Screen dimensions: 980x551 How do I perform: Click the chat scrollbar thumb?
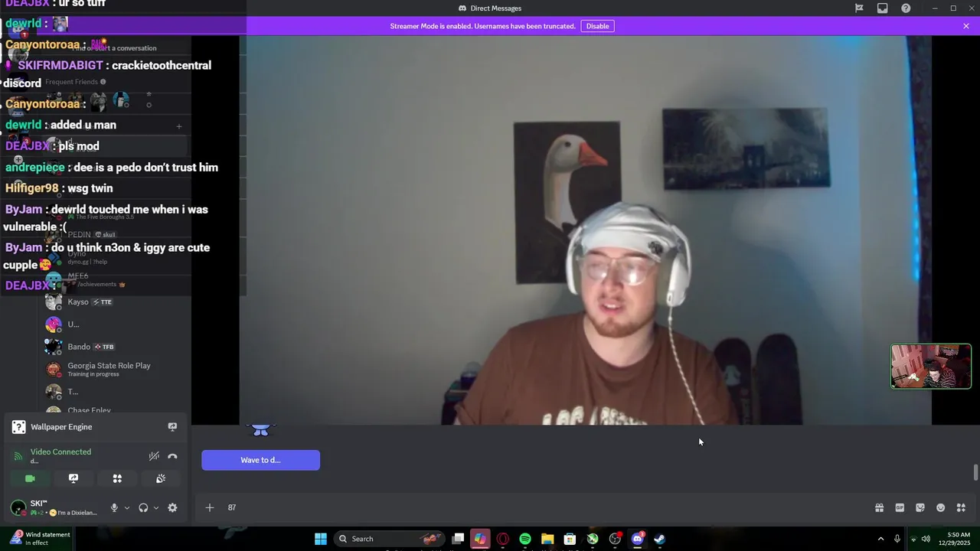tap(975, 472)
